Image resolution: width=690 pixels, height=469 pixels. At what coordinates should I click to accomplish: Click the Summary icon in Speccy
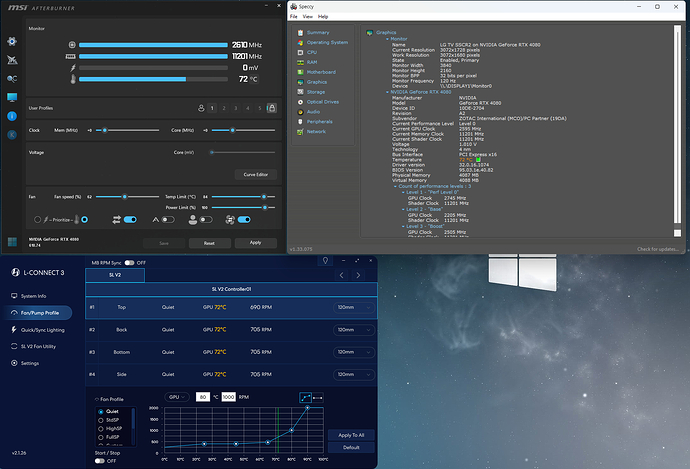[300, 33]
